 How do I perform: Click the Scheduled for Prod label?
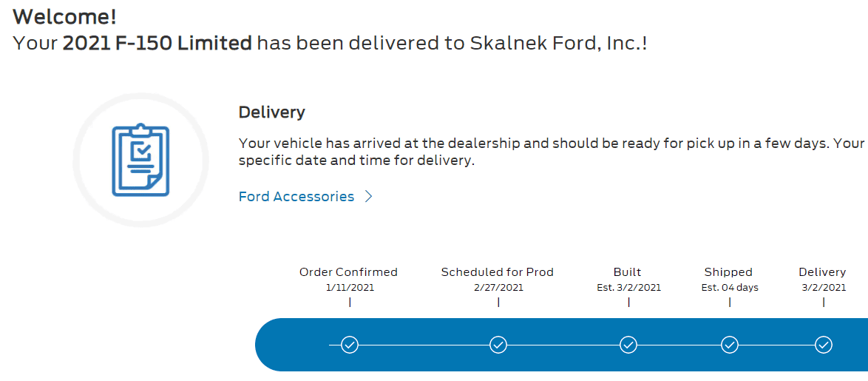[497, 272]
